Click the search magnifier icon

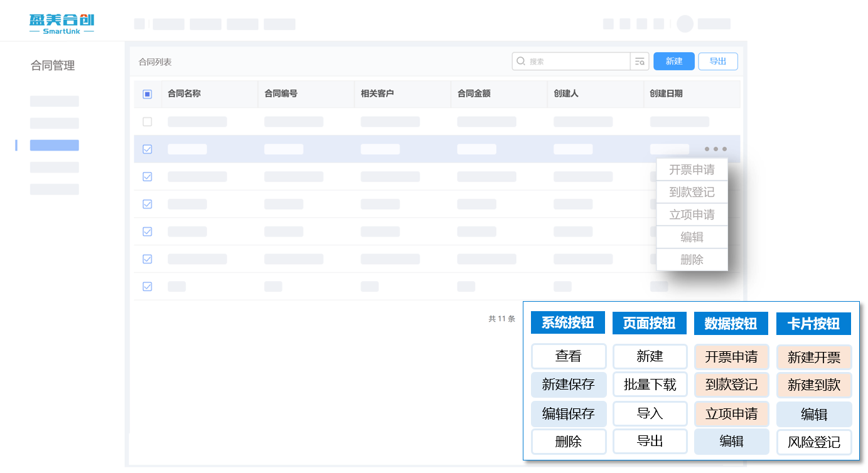point(521,61)
